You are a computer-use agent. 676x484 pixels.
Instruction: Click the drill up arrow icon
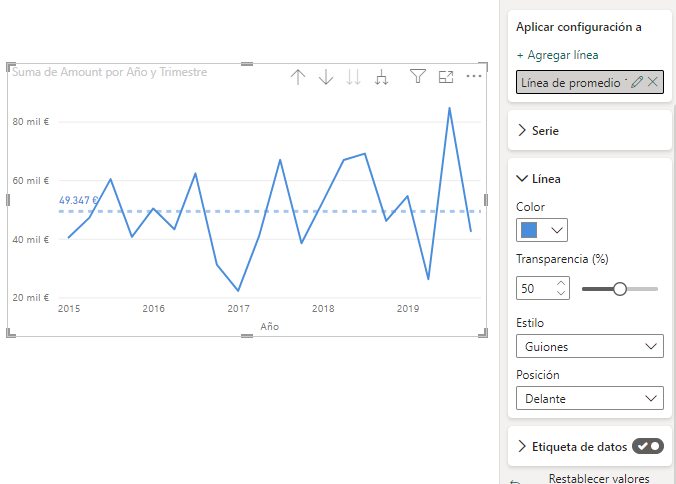tap(297, 78)
